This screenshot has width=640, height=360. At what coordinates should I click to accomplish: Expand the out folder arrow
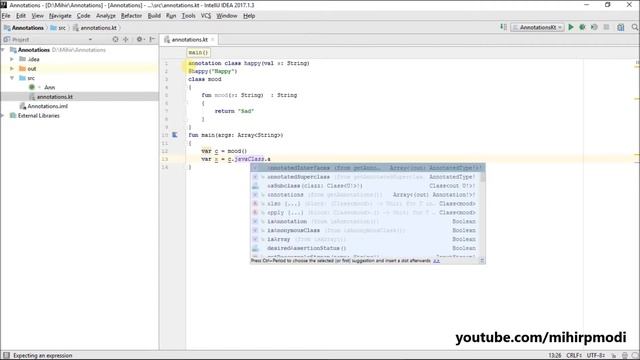(x=12, y=69)
